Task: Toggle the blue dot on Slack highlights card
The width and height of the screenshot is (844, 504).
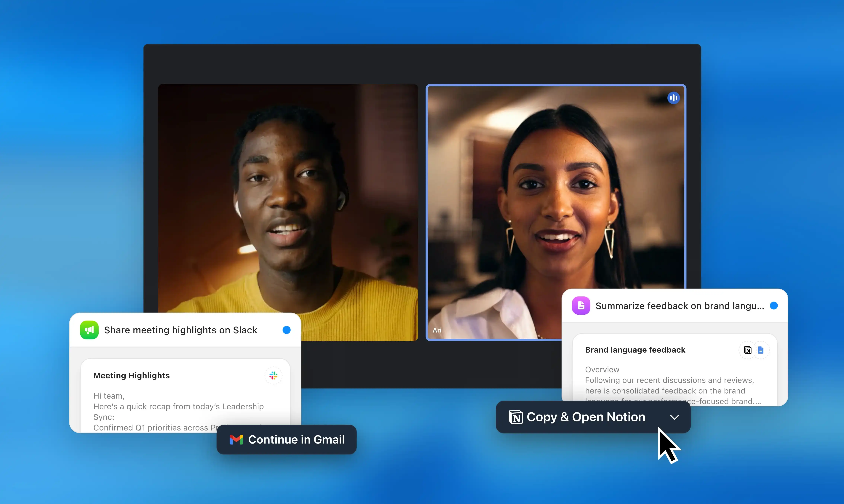Action: pyautogui.click(x=286, y=330)
